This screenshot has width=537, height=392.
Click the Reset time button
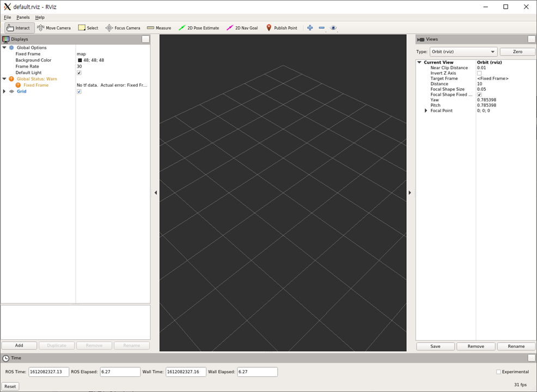[10, 387]
